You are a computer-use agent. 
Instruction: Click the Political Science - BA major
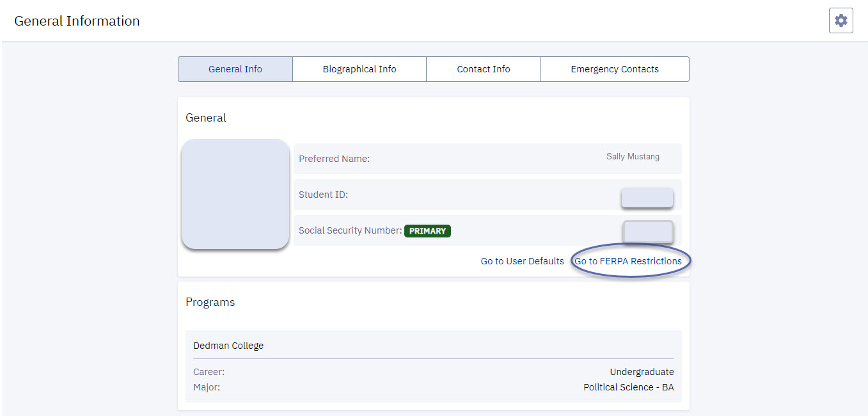tap(628, 387)
